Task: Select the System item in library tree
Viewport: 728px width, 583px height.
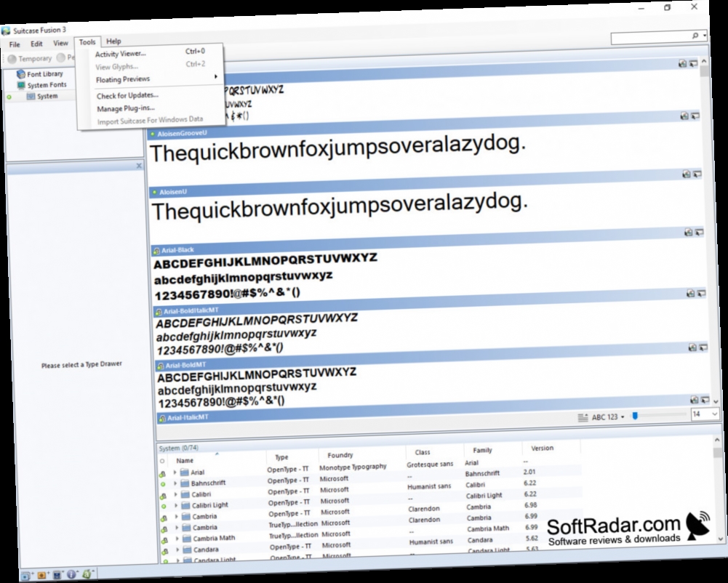Action: [47, 96]
